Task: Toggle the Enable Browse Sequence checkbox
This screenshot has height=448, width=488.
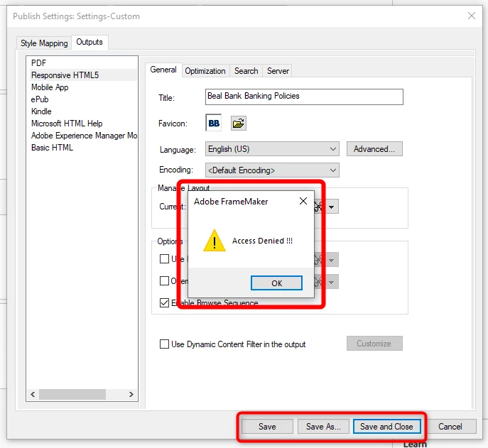Action: [x=164, y=302]
